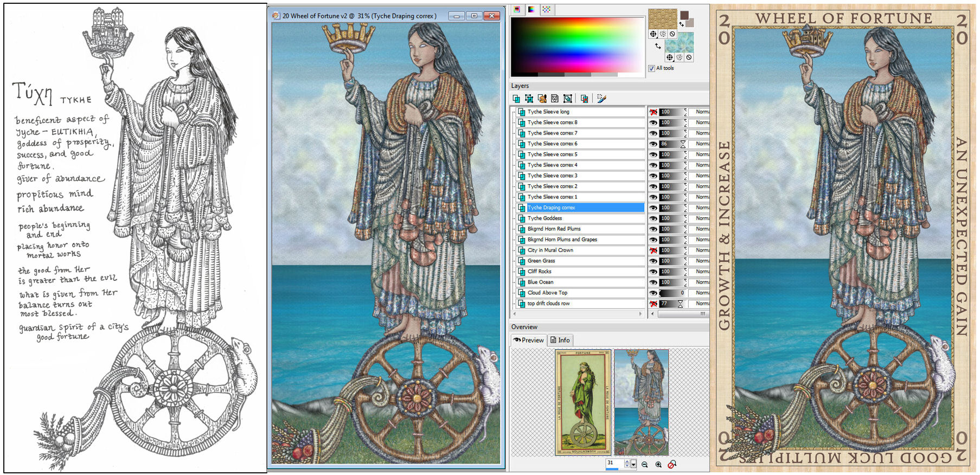Screen dimensions: 980x475
Task: Click the reset zoom to 100% icon
Action: (x=672, y=465)
